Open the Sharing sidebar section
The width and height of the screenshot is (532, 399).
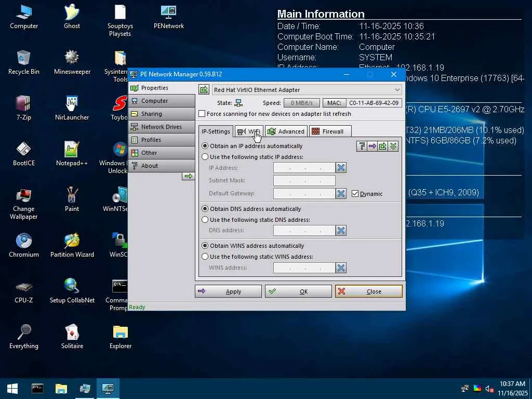coord(162,114)
